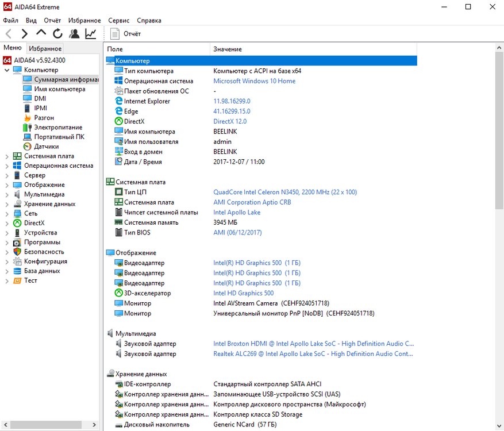
Task: Open the AMI (06/12/2017) BIOS link
Action: point(237,232)
